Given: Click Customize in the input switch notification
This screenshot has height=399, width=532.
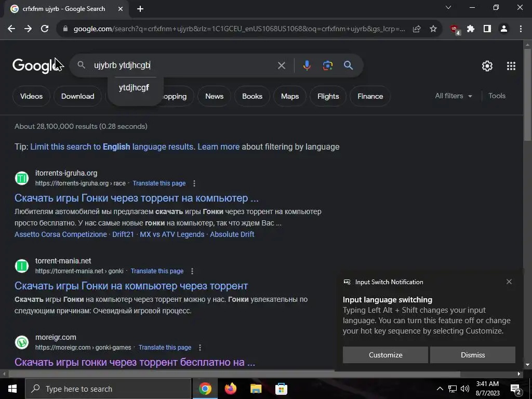Looking at the screenshot, I should tap(385, 355).
